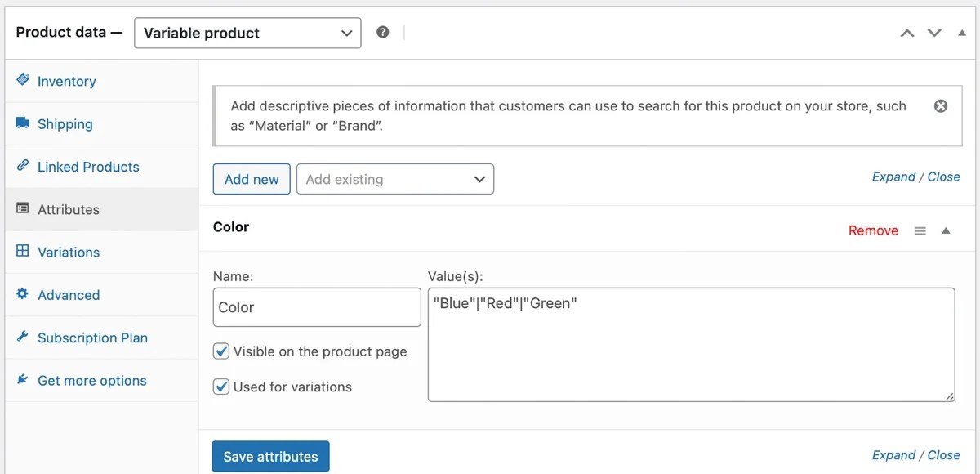Move the Product data panel up
The width and height of the screenshot is (980, 474).
pos(906,33)
